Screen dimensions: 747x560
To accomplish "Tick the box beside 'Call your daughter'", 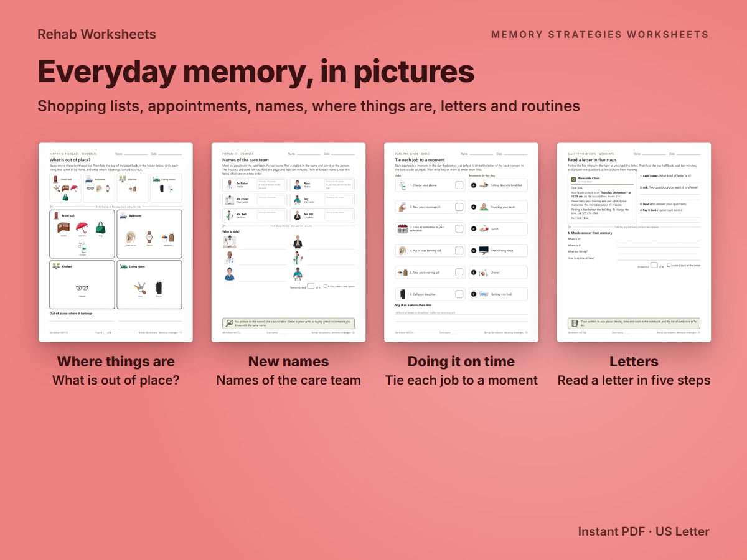I will pos(459,294).
